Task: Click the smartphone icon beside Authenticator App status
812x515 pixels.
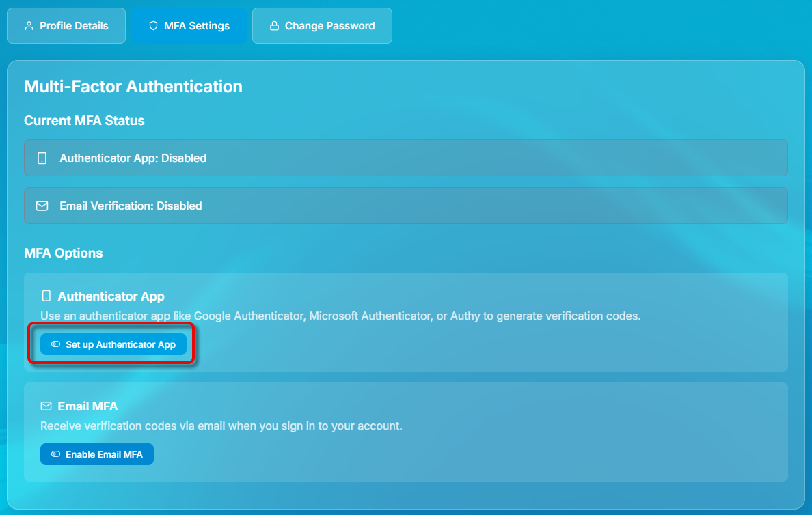Action: 42,157
